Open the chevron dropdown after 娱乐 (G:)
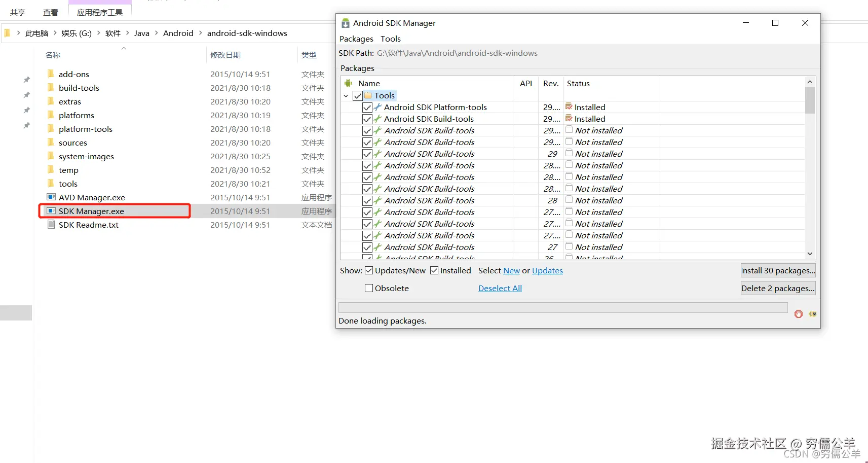 pyautogui.click(x=98, y=33)
